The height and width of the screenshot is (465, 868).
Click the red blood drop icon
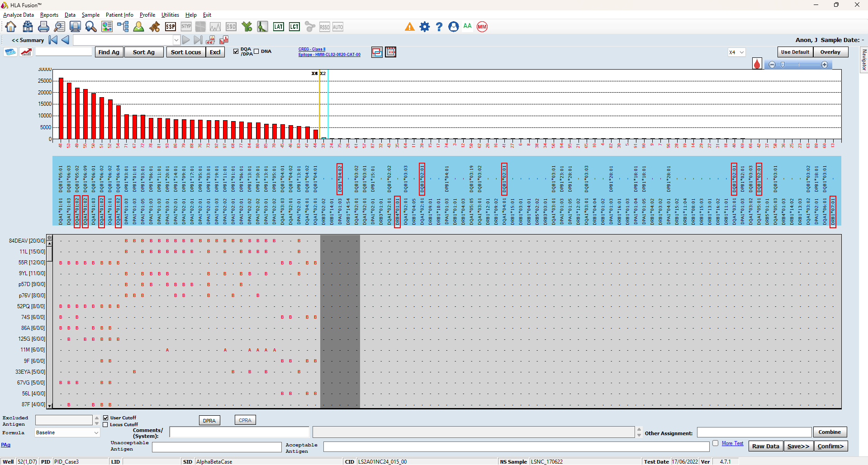pos(757,64)
